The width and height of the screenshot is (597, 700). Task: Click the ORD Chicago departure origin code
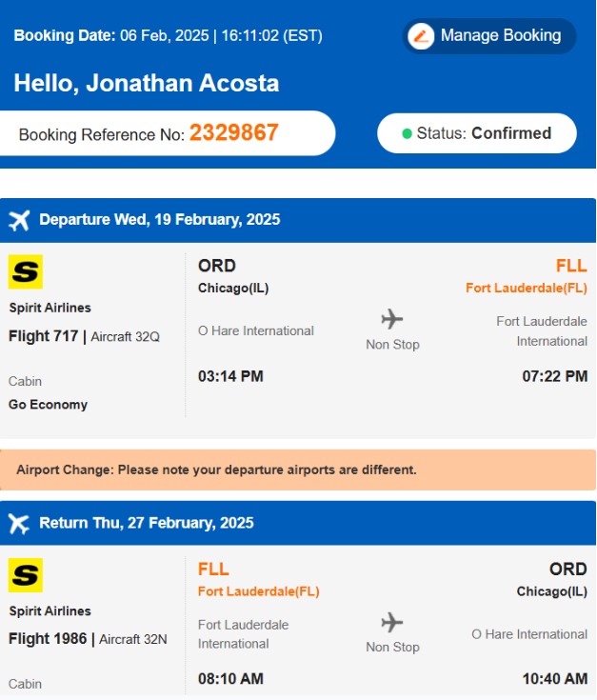point(217,266)
